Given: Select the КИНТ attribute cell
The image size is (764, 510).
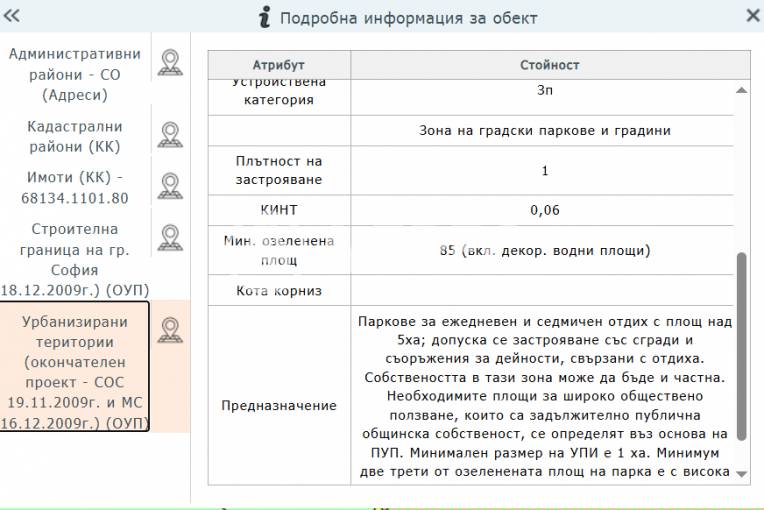Looking at the screenshot, I should pos(279,210).
